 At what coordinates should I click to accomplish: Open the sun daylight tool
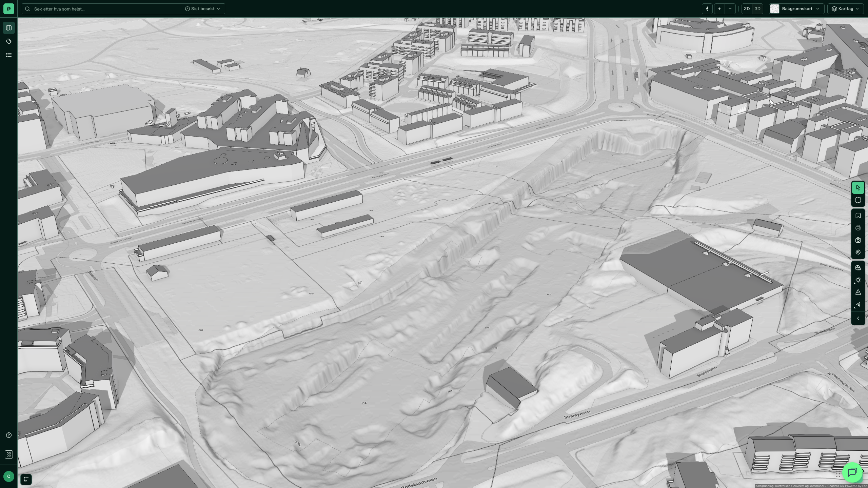[858, 280]
